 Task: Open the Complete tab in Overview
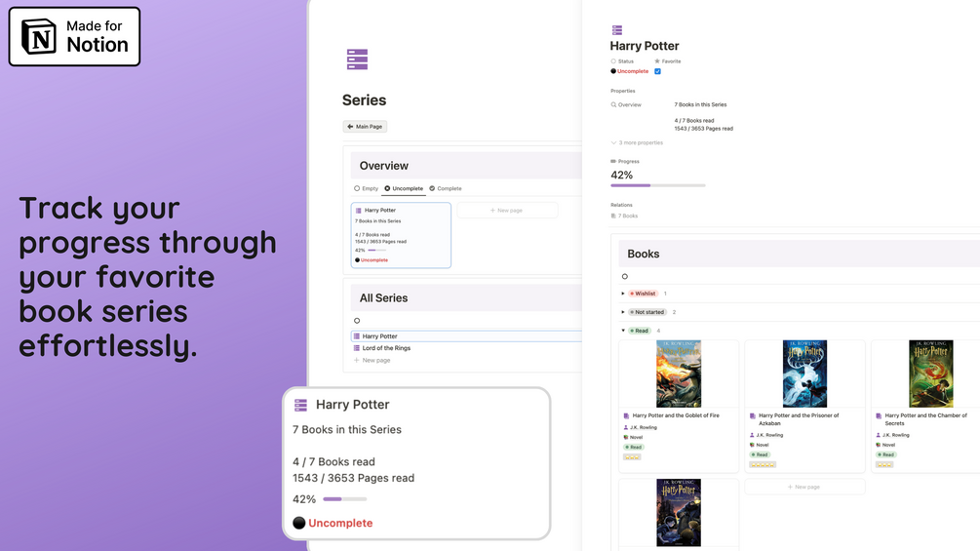pyautogui.click(x=446, y=188)
